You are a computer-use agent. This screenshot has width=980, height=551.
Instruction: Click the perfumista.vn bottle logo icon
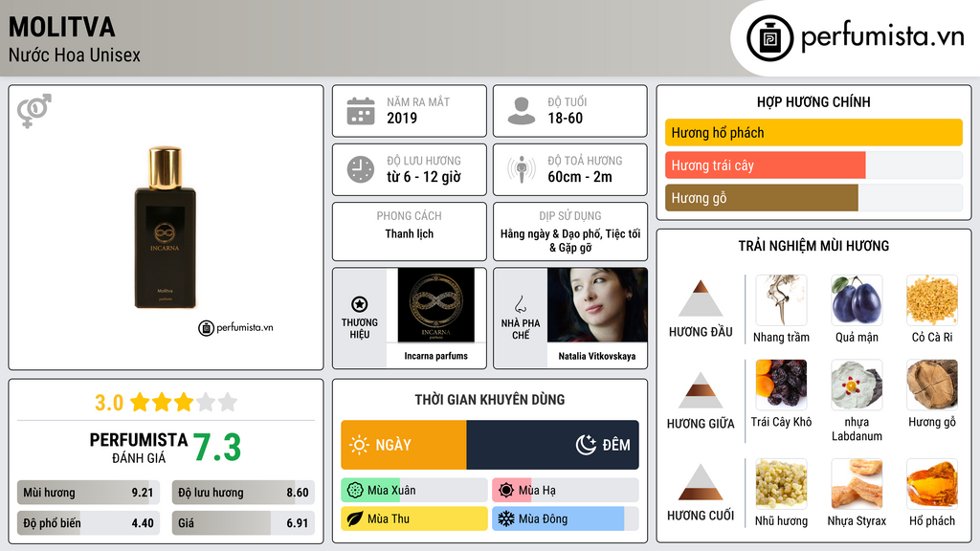[769, 38]
